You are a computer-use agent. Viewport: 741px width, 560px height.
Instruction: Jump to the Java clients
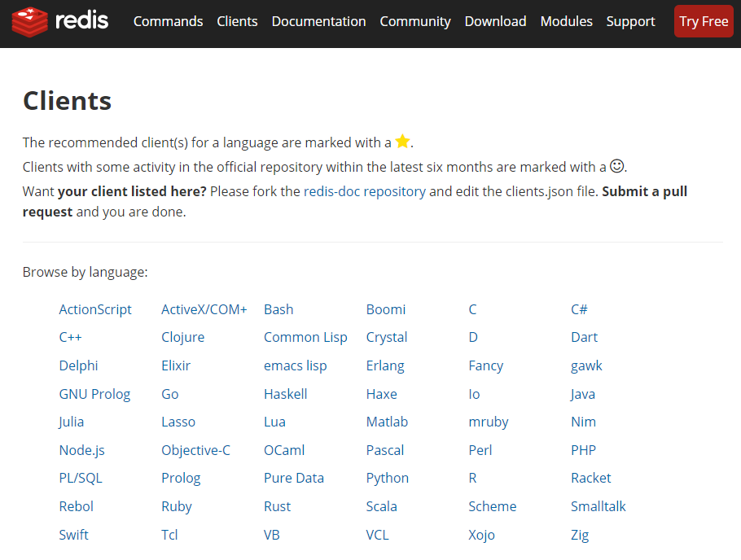pos(582,394)
